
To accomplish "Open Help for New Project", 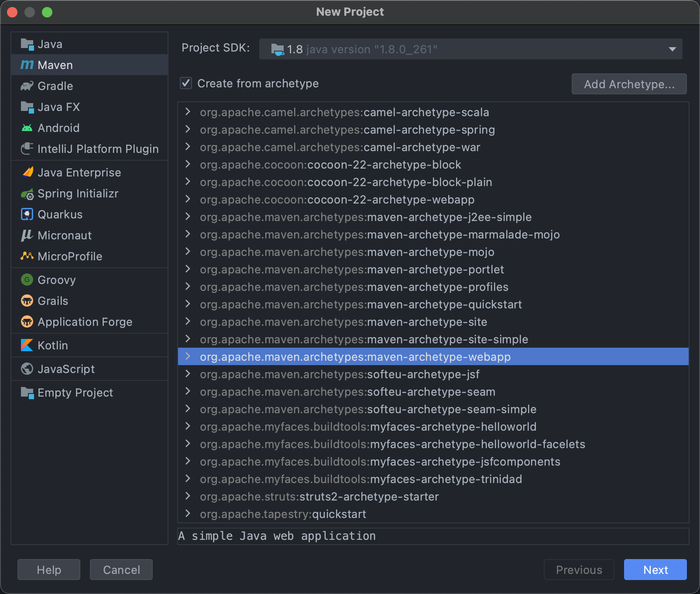I will point(49,570).
